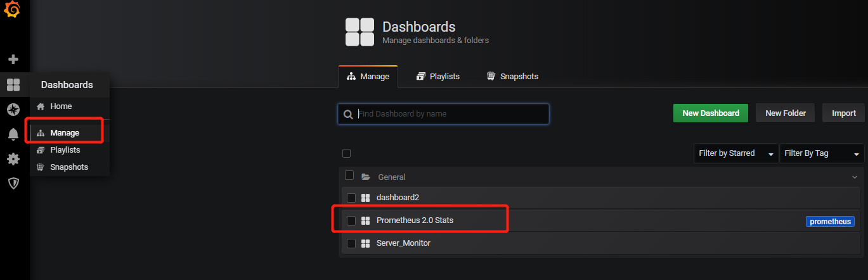
Task: Switch to the Snapshots tab
Action: click(x=512, y=77)
